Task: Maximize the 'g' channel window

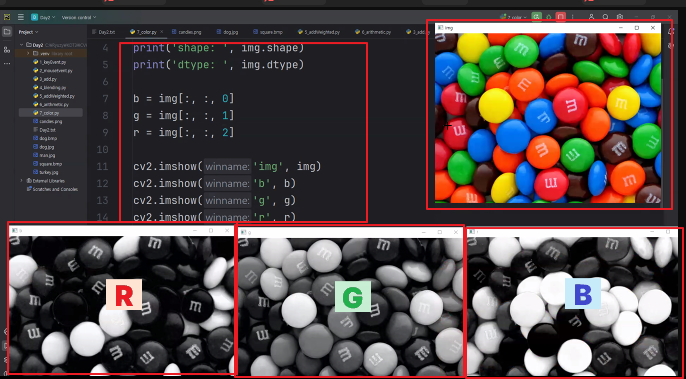Action: 440,232
